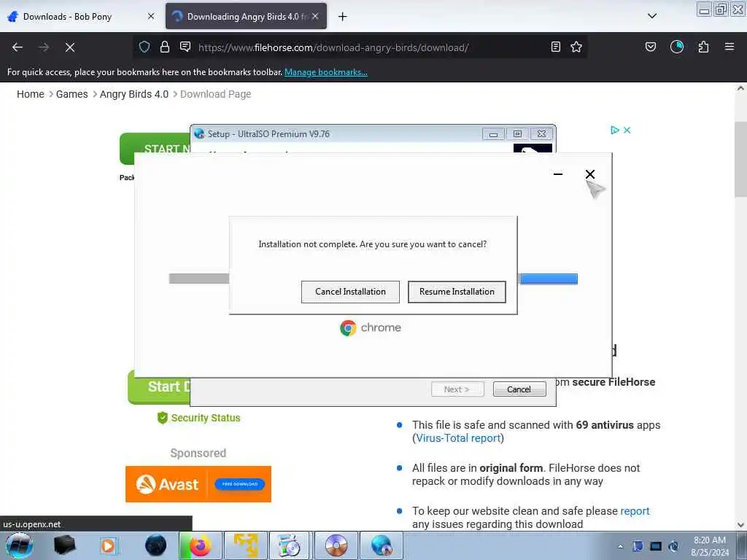Minimize the UltraISO Setup window
The image size is (747, 560).
click(494, 134)
